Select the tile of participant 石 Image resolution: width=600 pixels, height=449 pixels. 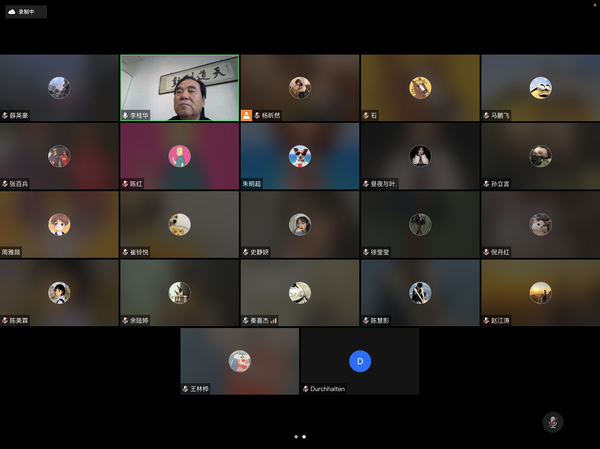click(419, 87)
